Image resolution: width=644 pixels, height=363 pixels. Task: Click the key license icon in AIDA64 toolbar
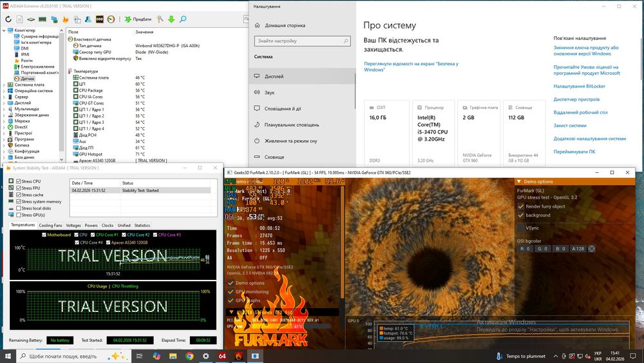(160, 19)
